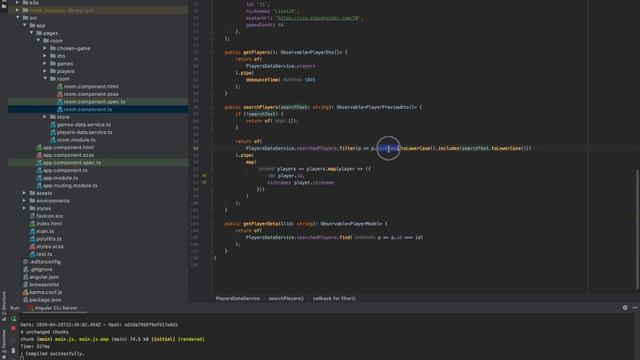Click the package.json file icon
Viewport: 640px width, 360px height.
pos(25,300)
